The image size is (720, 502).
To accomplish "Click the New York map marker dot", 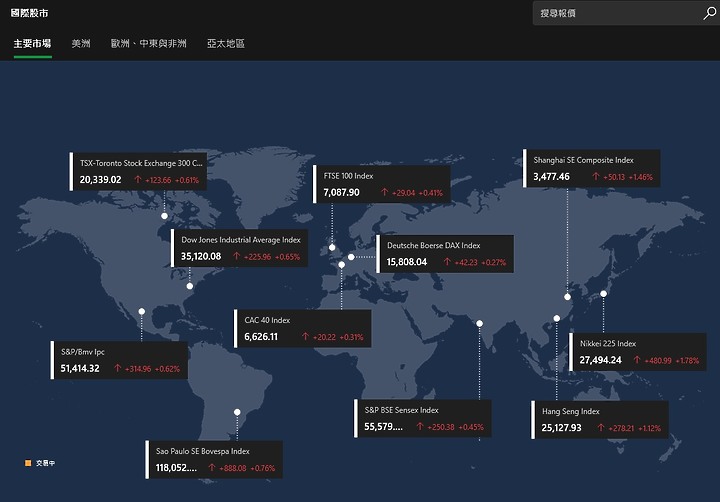I will (190, 286).
